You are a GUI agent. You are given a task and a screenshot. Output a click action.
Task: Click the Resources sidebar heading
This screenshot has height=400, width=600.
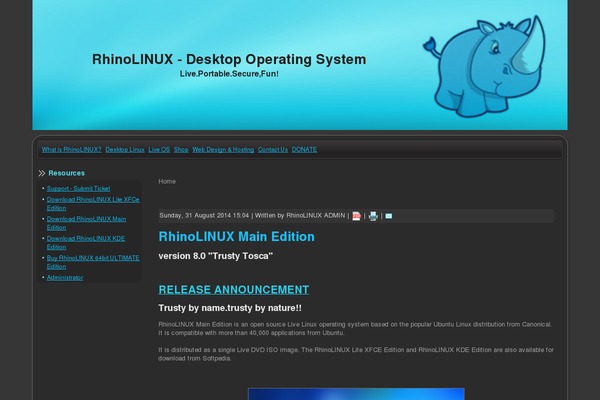pos(67,173)
